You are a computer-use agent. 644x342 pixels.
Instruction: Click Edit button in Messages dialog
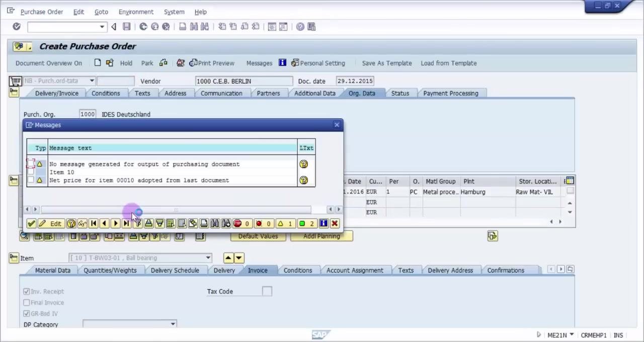point(50,224)
